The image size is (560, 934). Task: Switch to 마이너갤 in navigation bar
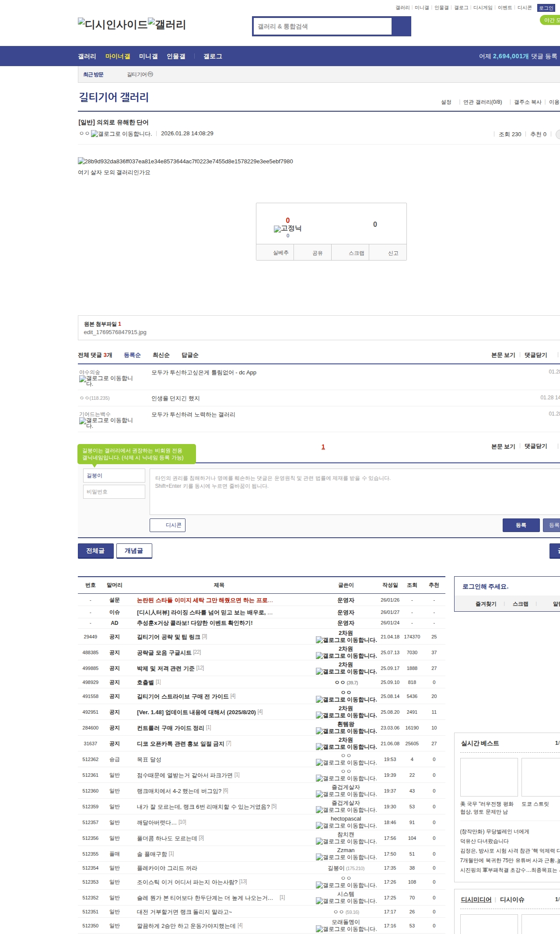pyautogui.click(x=118, y=56)
